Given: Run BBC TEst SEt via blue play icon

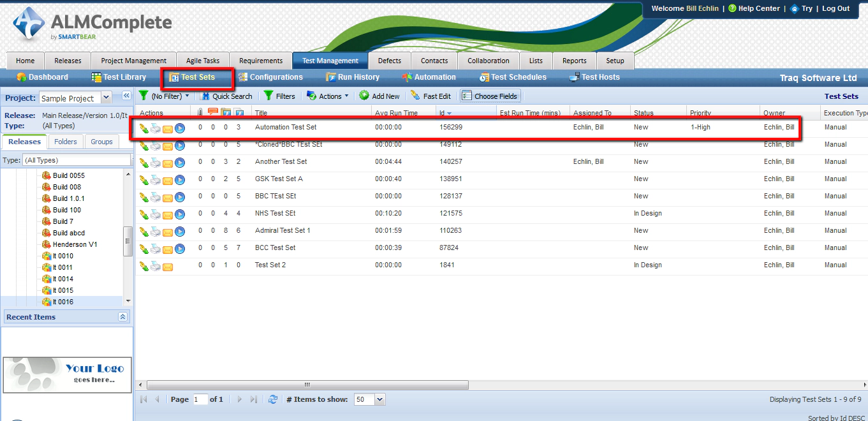Looking at the screenshot, I should (180, 196).
